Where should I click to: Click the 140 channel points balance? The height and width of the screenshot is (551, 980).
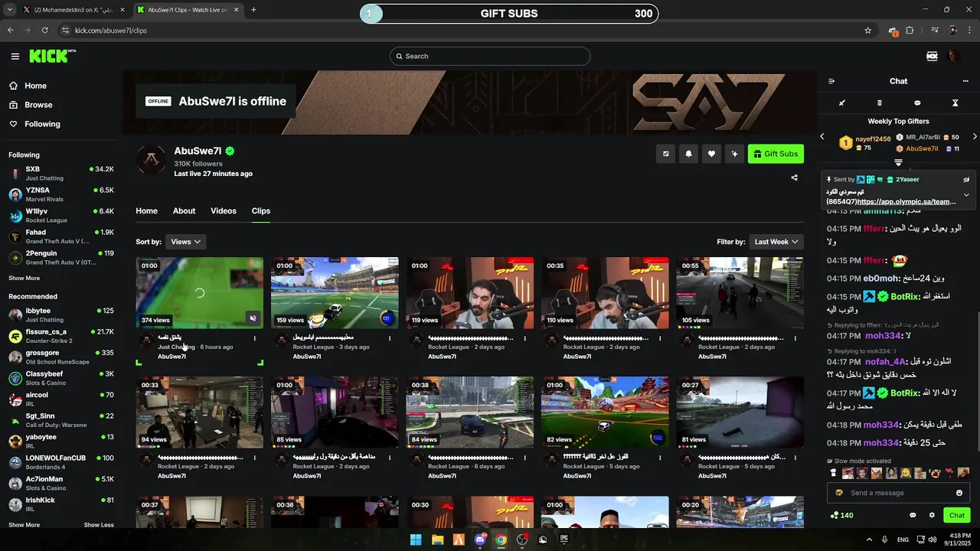[x=842, y=515]
